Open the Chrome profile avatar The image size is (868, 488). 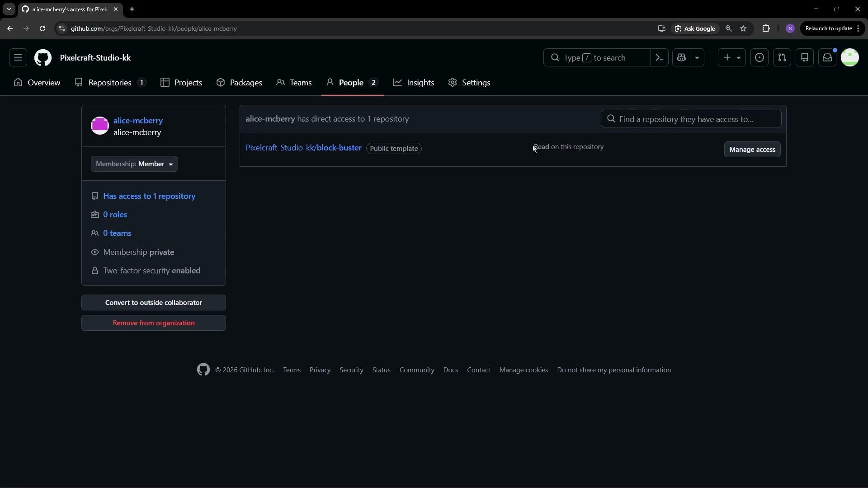pyautogui.click(x=790, y=28)
